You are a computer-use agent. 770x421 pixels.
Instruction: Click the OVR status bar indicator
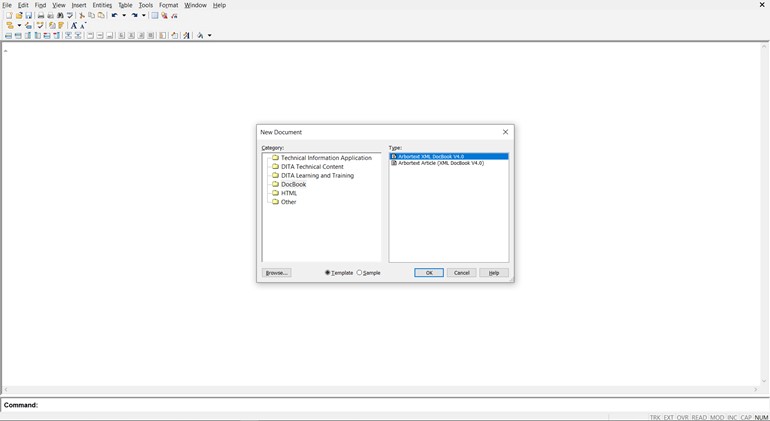[x=683, y=417]
